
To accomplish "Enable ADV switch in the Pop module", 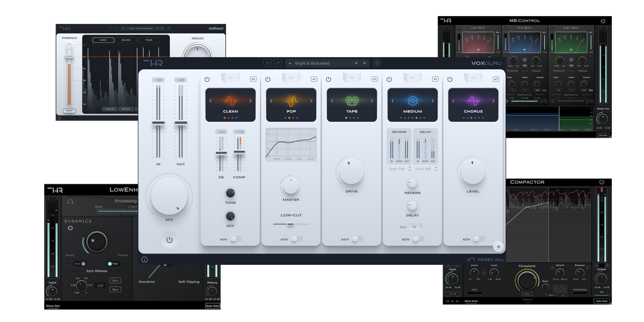I will pos(296,239).
